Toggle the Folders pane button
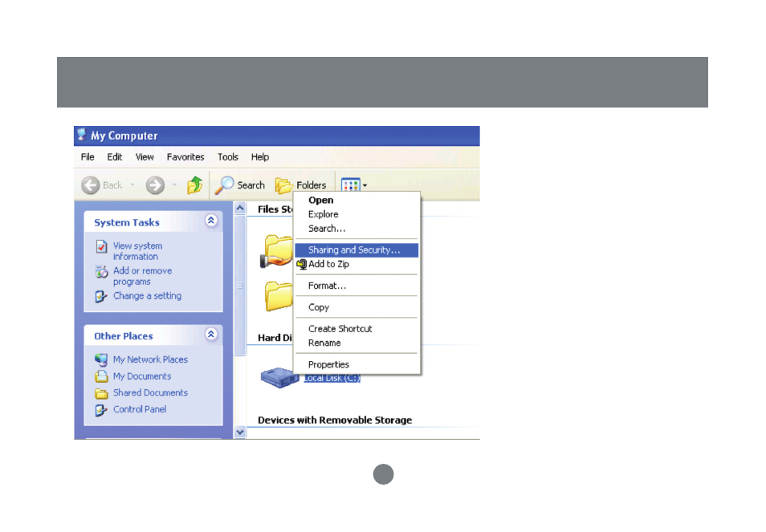 point(300,185)
